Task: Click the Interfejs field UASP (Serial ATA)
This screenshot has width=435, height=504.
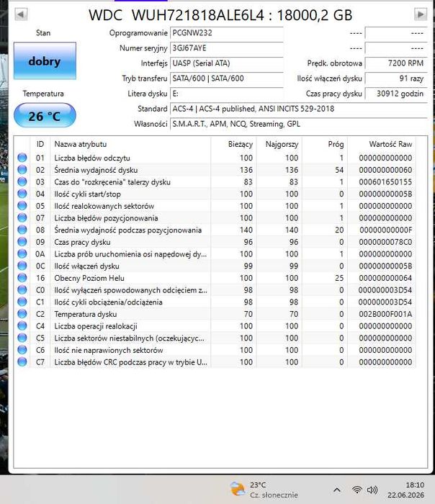Action: 227,63
